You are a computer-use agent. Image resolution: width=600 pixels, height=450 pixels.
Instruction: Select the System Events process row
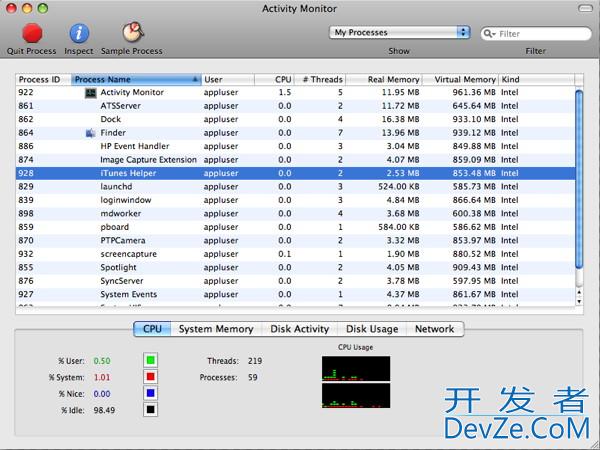295,294
